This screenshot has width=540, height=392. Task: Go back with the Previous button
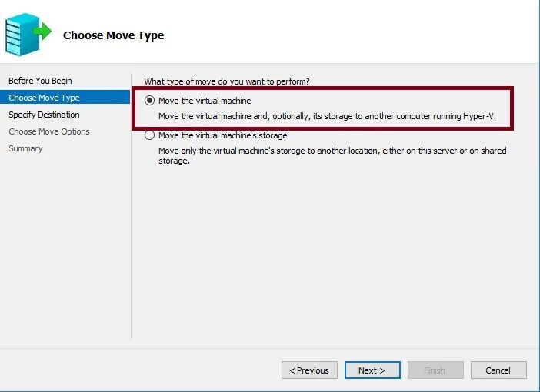[309, 370]
